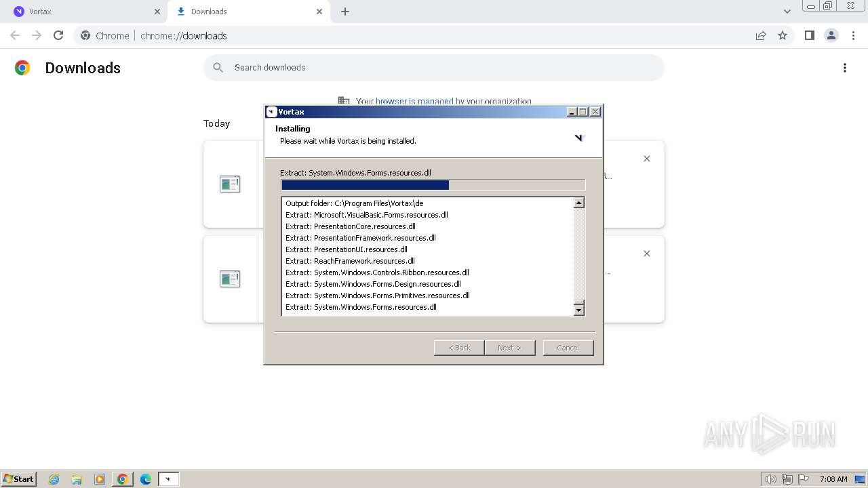Click first download file icon
This screenshot has width=868, height=488.
[x=230, y=184]
